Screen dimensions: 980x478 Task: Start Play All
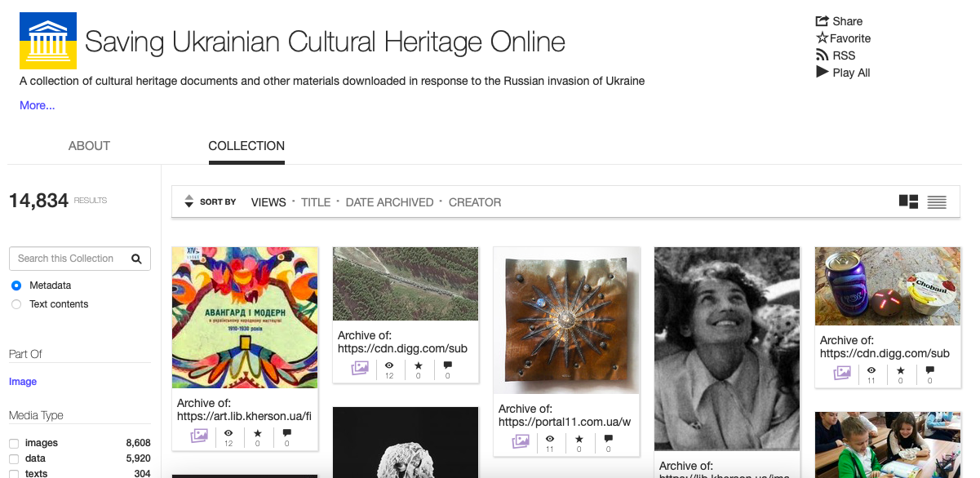(x=843, y=73)
